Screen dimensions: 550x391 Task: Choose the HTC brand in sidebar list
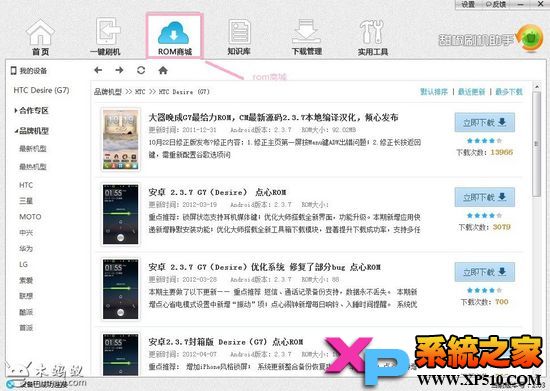26,185
